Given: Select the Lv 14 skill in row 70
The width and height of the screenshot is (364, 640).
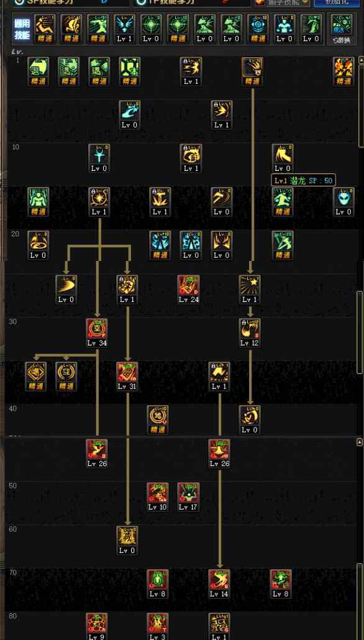Looking at the screenshot, I should pyautogui.click(x=219, y=580).
